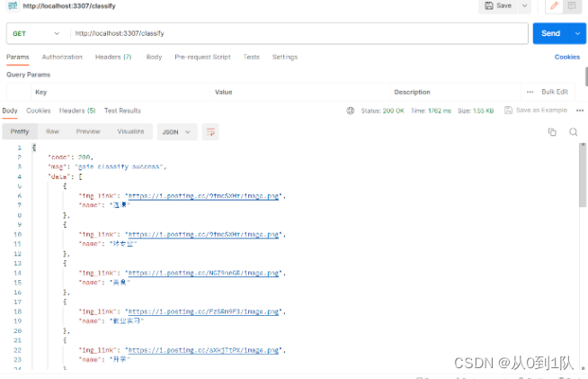Viewport: 588px width, 379px height.
Task: Click the HTTP request icon beside the title
Action: coord(13,5)
